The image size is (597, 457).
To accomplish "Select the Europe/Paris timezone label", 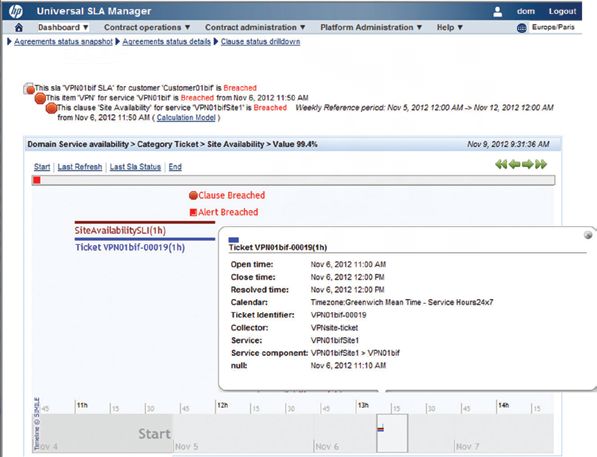I will [553, 27].
